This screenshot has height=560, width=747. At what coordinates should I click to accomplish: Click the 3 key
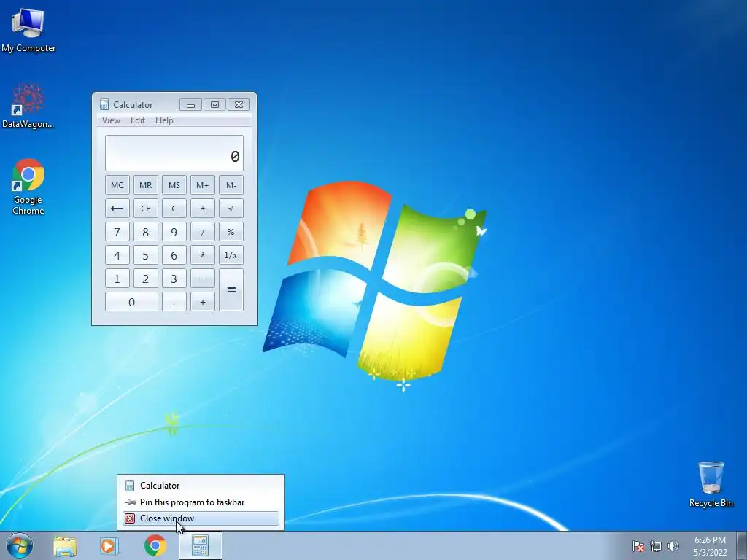pos(174,279)
